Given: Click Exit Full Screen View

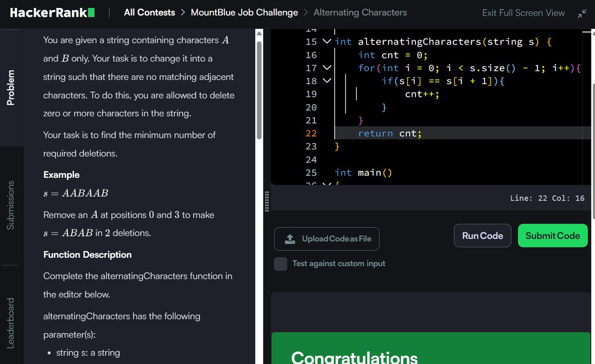Looking at the screenshot, I should pyautogui.click(x=523, y=13).
